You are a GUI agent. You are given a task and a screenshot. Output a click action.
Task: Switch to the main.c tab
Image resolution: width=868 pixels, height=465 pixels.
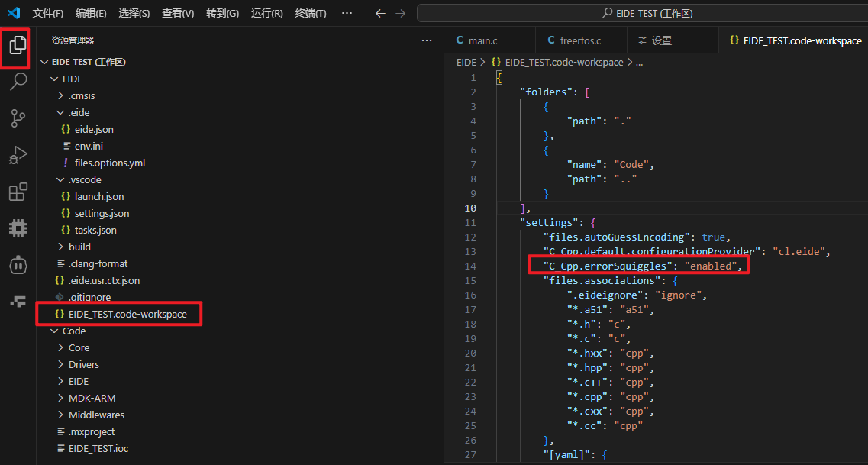pyautogui.click(x=490, y=40)
